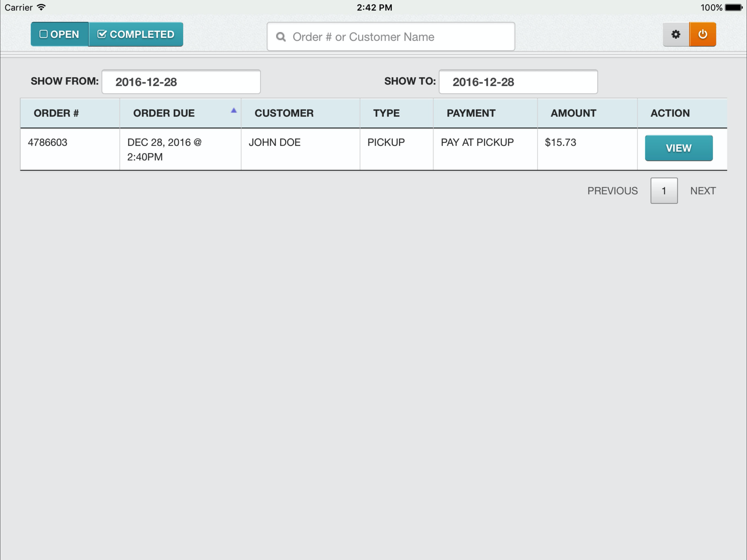Toggle the OPEN orders checkbox
The height and width of the screenshot is (560, 747).
coord(60,34)
